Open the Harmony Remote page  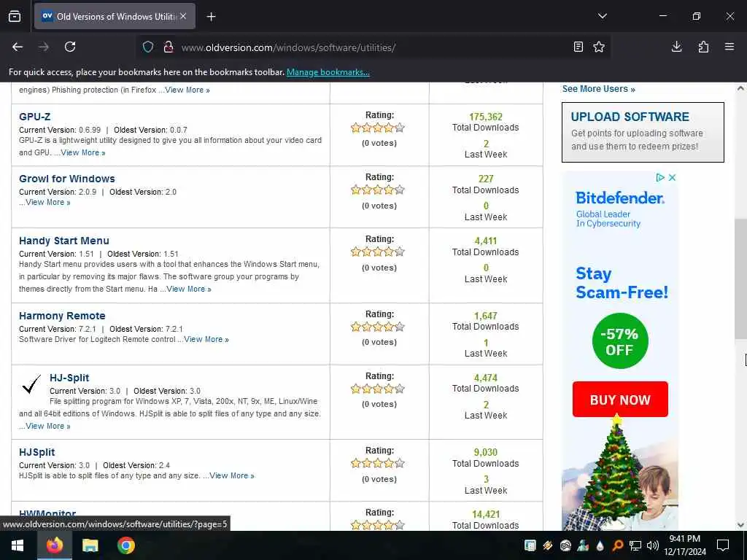coord(63,316)
